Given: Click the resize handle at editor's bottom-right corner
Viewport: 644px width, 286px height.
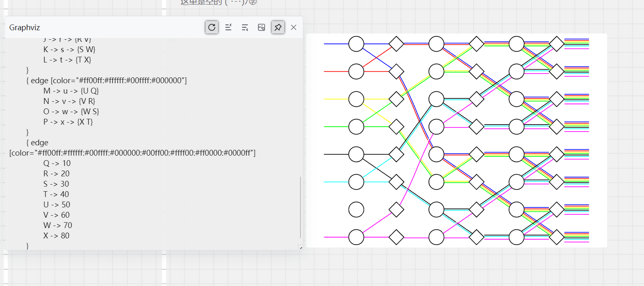Looking at the screenshot, I should (x=300, y=248).
